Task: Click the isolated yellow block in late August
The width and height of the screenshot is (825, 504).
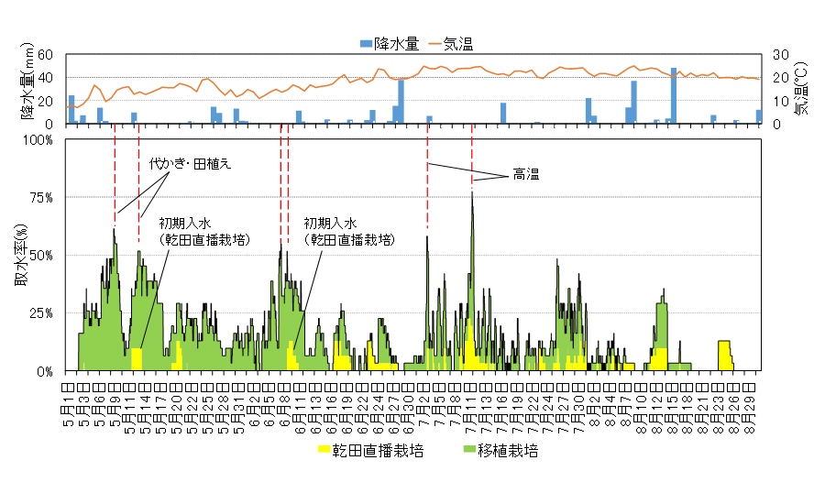Action: coord(725,356)
